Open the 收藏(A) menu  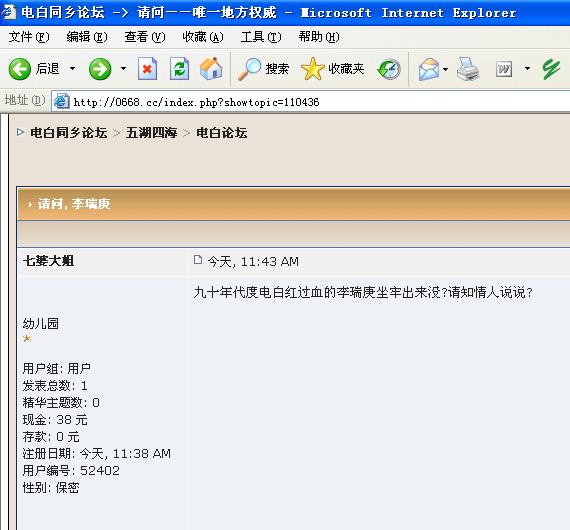203,37
